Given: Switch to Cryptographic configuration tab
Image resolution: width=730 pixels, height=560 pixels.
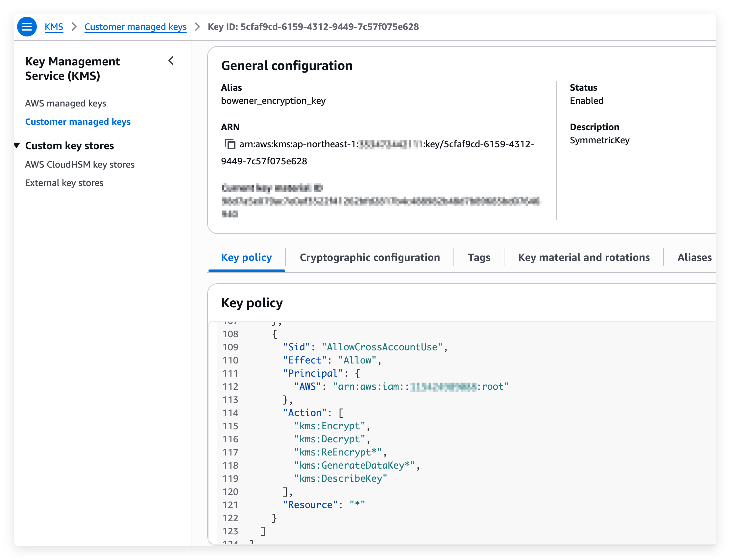Looking at the screenshot, I should point(370,257).
